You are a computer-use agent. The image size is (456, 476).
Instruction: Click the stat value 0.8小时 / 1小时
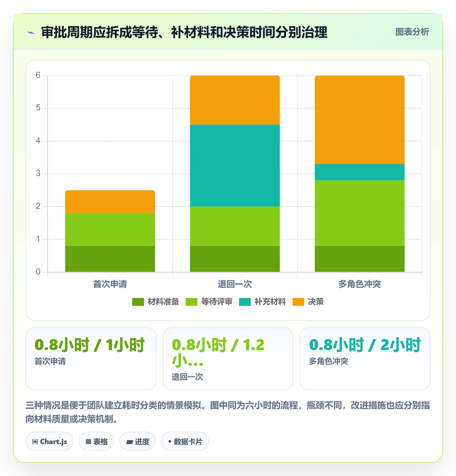point(90,345)
